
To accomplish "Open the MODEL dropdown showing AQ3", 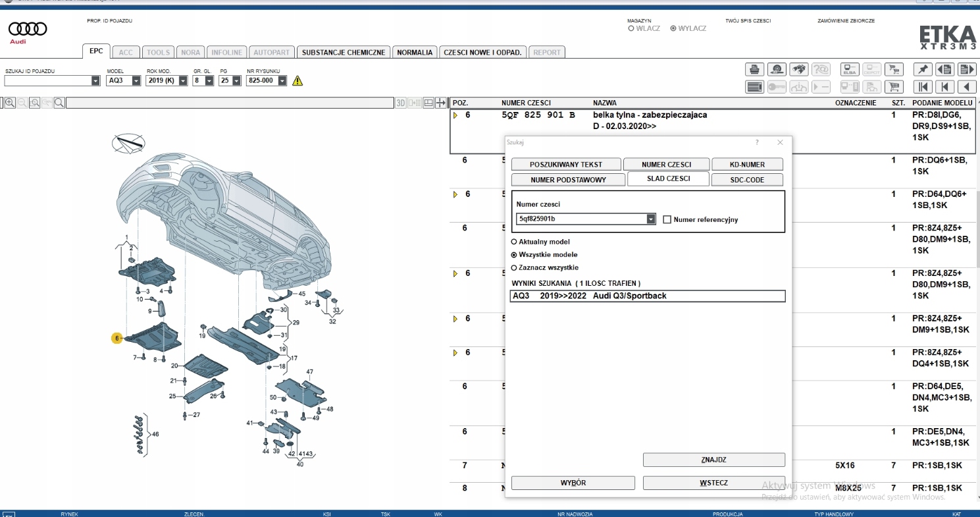I will (x=136, y=81).
